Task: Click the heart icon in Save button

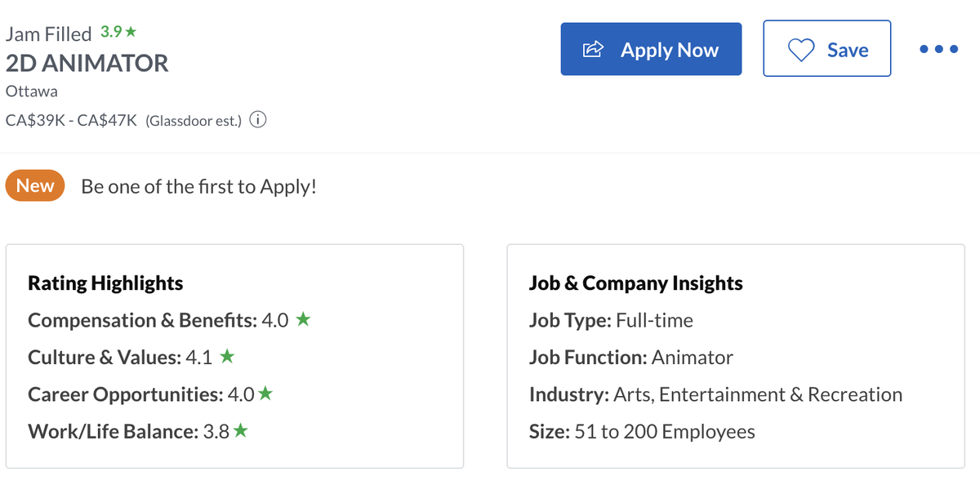Action: point(800,50)
